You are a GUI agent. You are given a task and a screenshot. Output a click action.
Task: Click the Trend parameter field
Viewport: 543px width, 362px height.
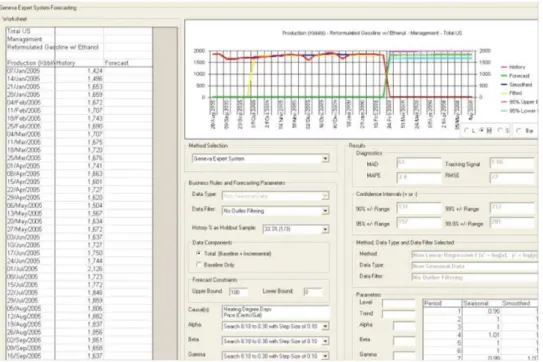tap(399, 314)
